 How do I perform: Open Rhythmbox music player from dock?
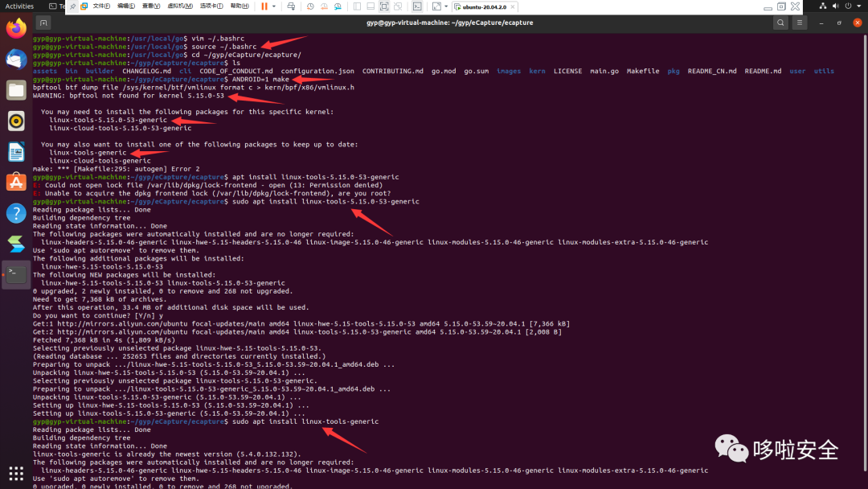click(16, 121)
